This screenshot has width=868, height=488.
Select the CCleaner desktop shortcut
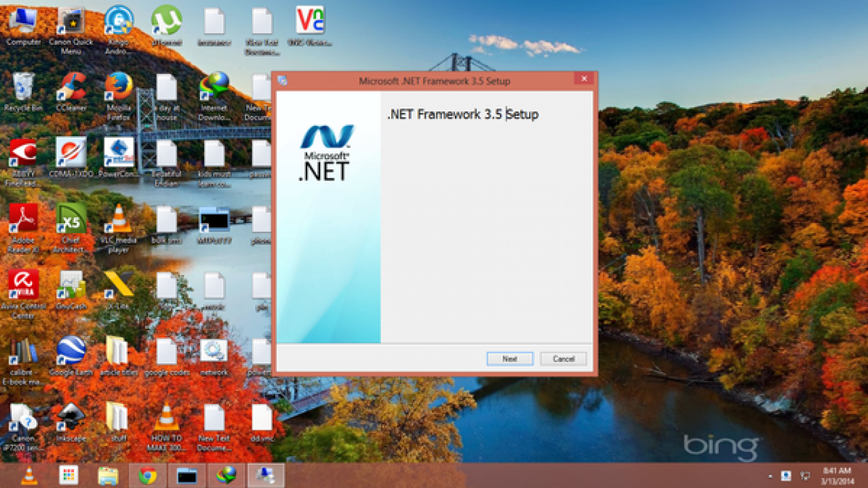(x=71, y=92)
